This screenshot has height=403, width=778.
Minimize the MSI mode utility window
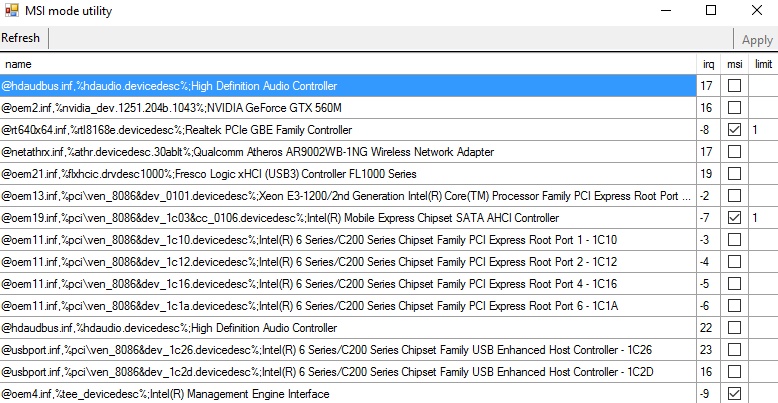click(x=665, y=11)
